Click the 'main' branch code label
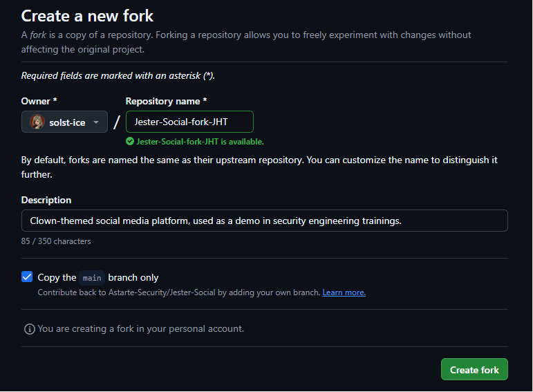The image size is (533, 392). 92,278
